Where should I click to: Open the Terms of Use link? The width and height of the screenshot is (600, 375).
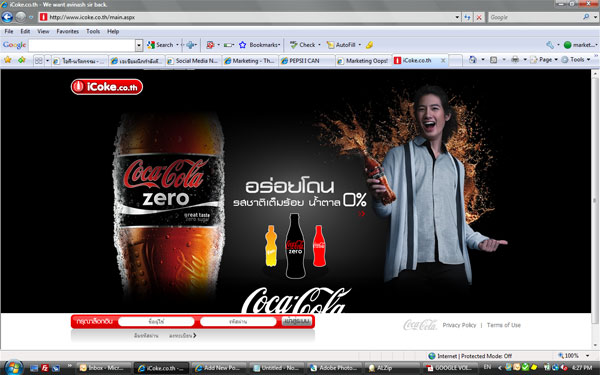[x=504, y=325]
